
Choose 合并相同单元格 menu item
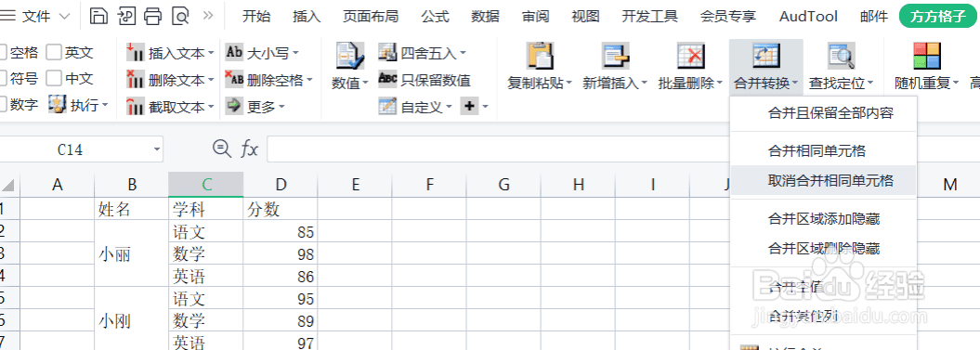823,150
